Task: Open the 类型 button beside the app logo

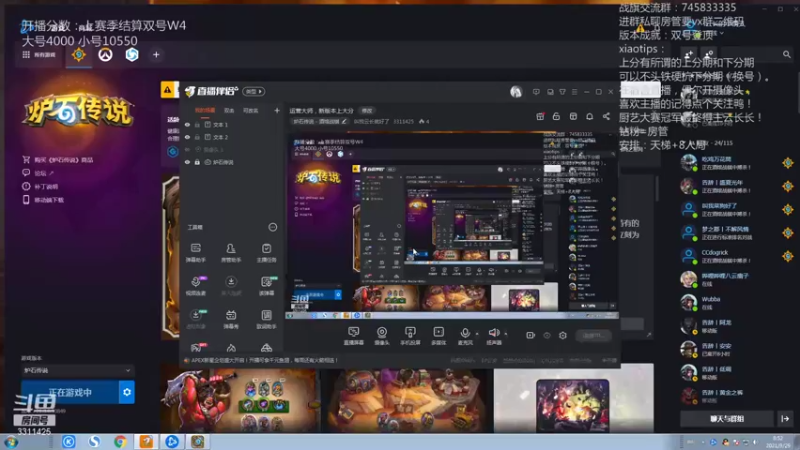Action: click(x=254, y=91)
